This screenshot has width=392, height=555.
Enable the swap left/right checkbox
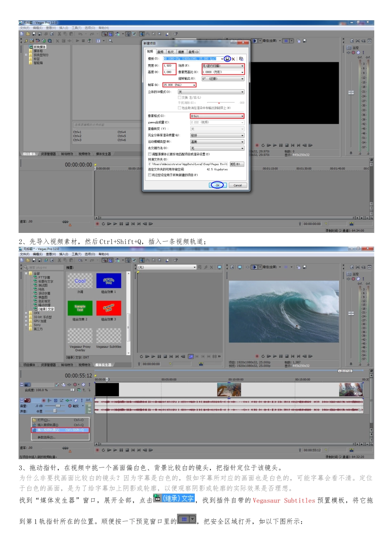click(x=179, y=97)
